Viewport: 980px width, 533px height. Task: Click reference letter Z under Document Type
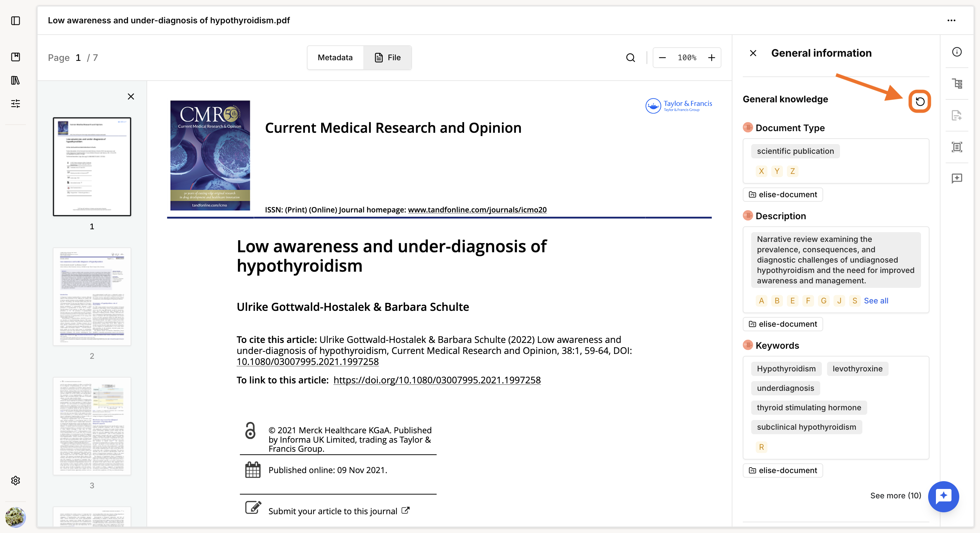coord(792,171)
